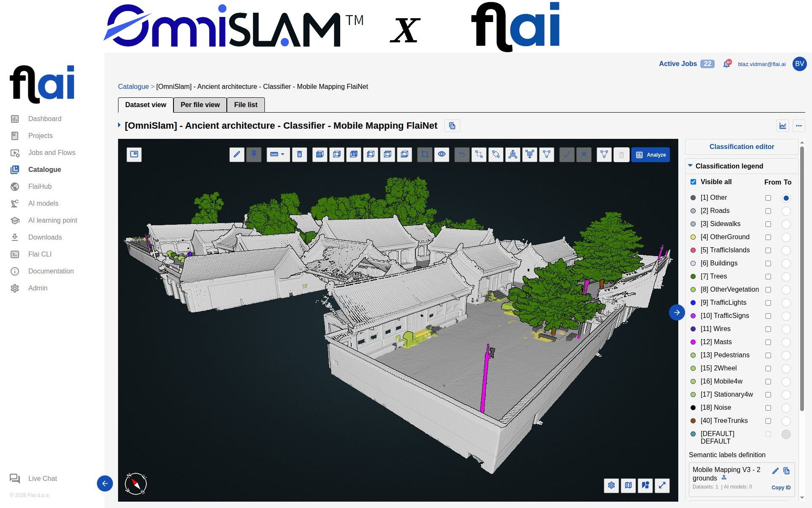
Task: Open Live Chat
Action: [x=42, y=479]
